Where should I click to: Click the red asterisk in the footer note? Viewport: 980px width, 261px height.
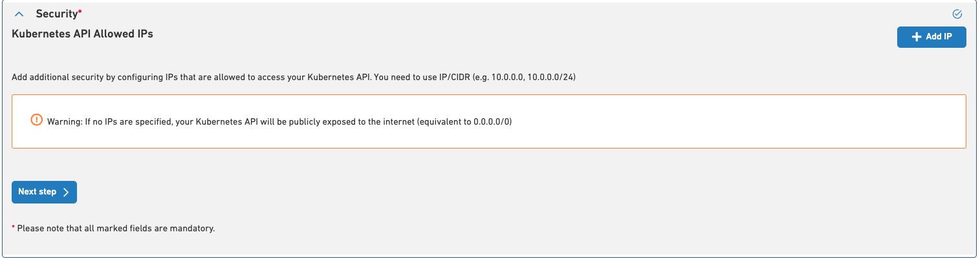14,227
